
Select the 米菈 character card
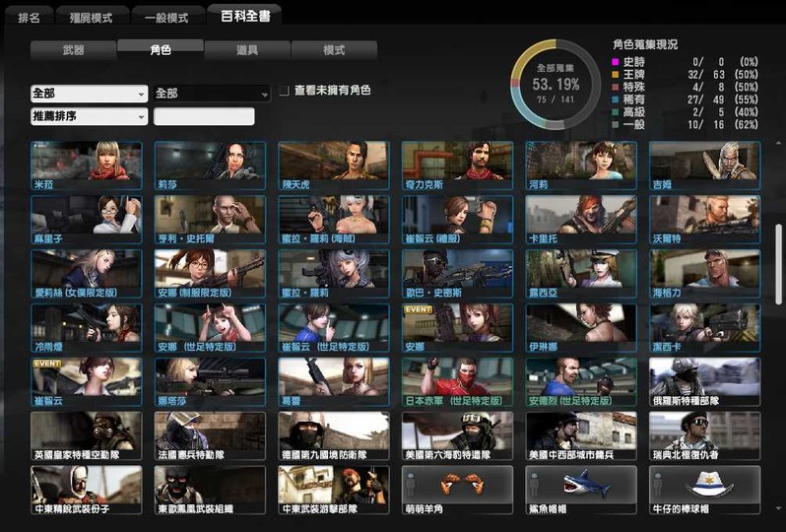87,166
